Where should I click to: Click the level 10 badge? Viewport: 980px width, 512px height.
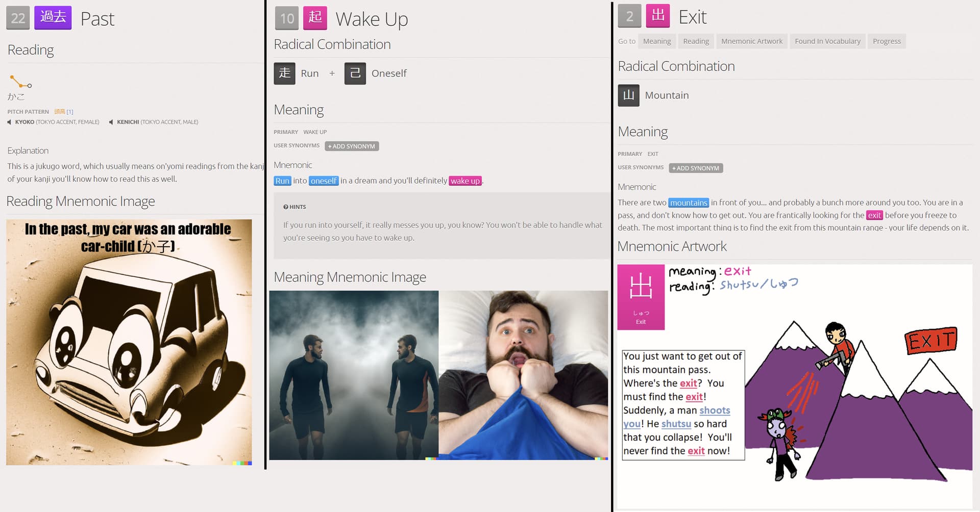click(287, 18)
